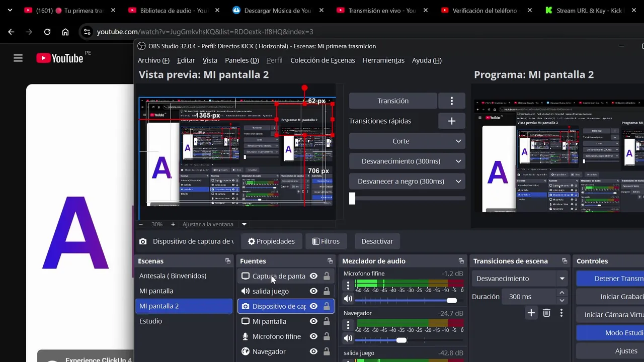Hide the Navegador source

click(313, 351)
